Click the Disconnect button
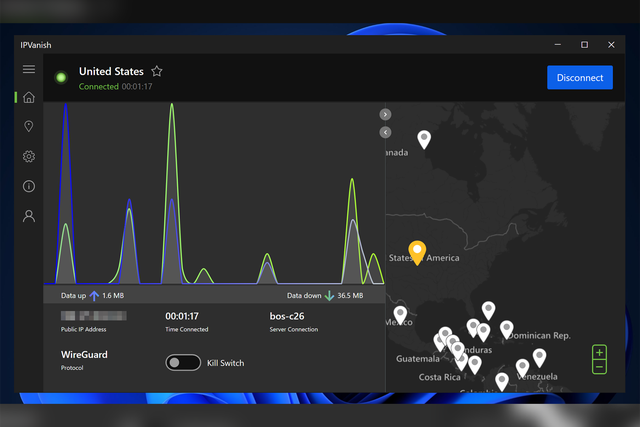Image resolution: width=640 pixels, height=427 pixels. [x=580, y=78]
